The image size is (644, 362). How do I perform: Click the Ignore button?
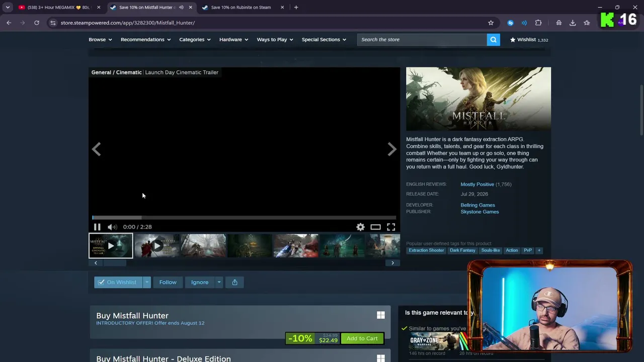(x=200, y=282)
